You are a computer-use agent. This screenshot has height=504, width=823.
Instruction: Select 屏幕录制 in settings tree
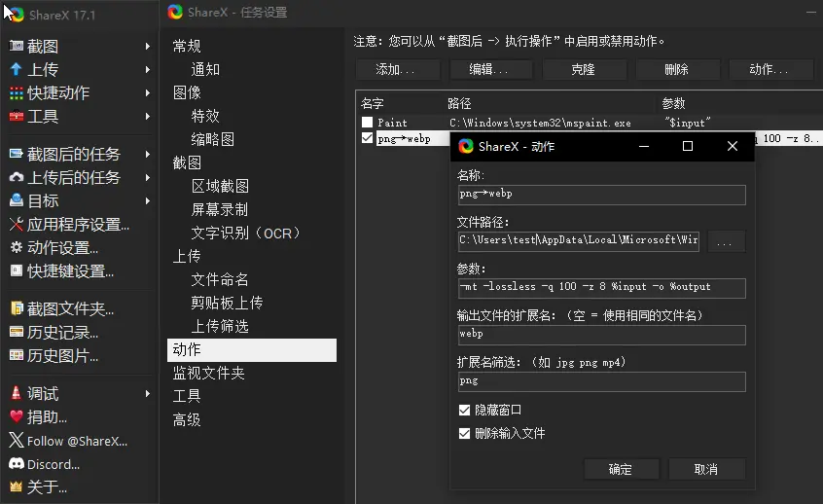pos(220,209)
